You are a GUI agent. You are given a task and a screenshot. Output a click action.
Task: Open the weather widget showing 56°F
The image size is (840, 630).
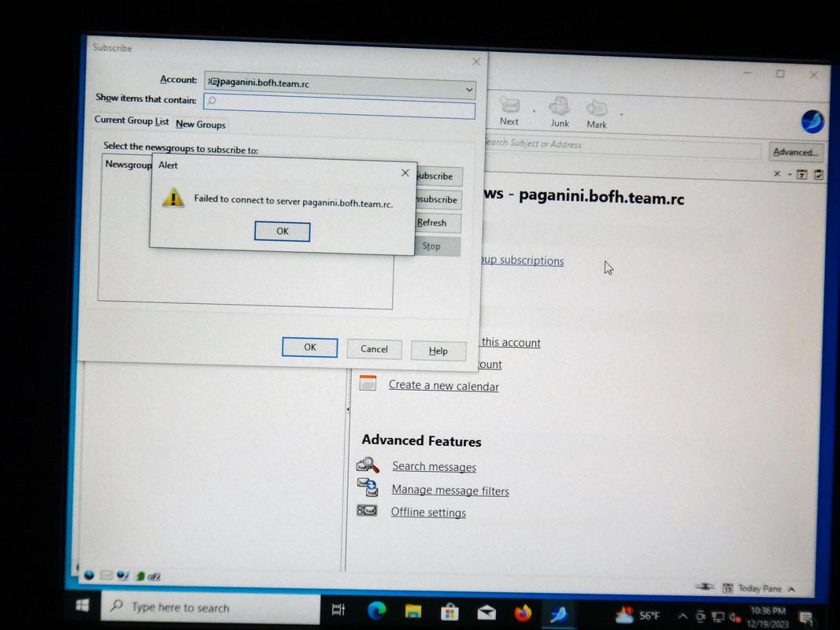(x=637, y=615)
